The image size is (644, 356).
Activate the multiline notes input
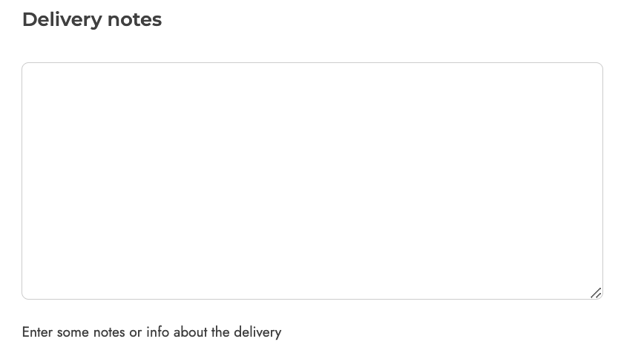click(312, 181)
